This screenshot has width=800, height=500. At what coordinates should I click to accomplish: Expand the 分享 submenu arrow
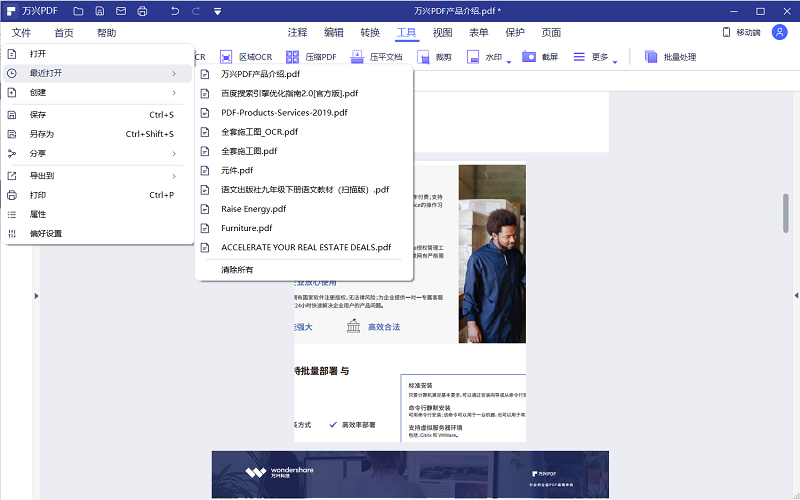coord(174,154)
